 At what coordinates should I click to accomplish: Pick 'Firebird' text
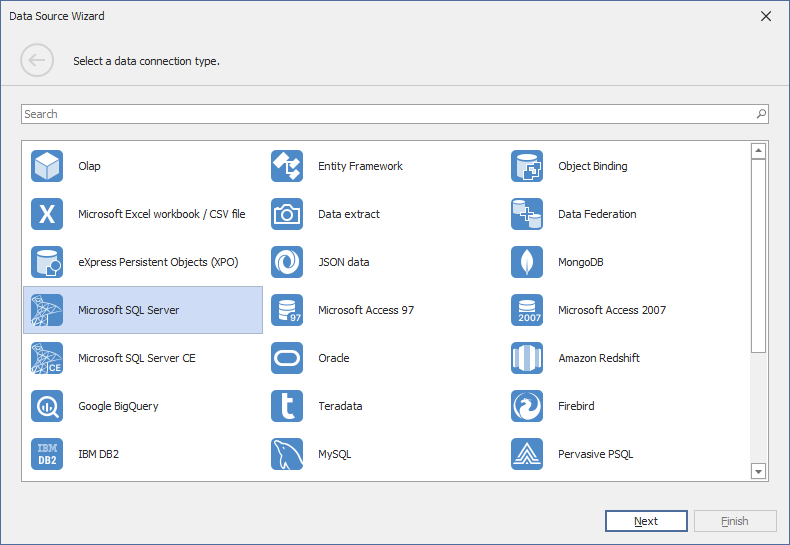pyautogui.click(x=576, y=406)
